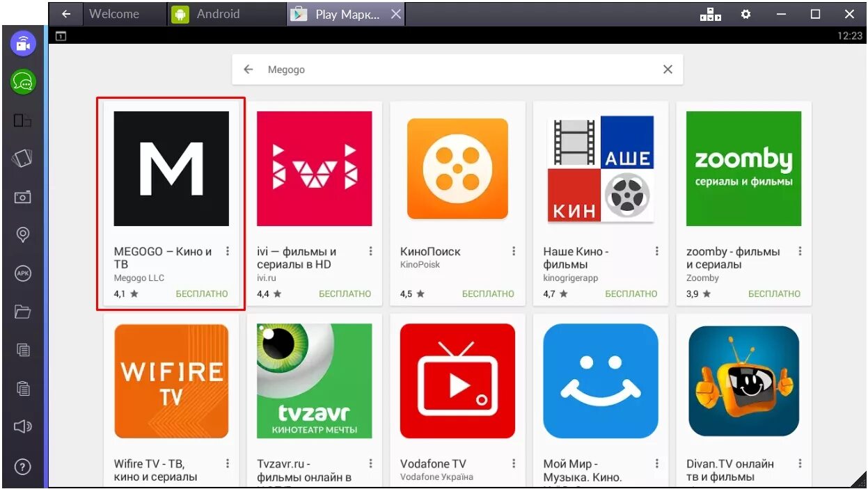Click the Divan.TV cartoon TV thumbnail

click(x=743, y=381)
